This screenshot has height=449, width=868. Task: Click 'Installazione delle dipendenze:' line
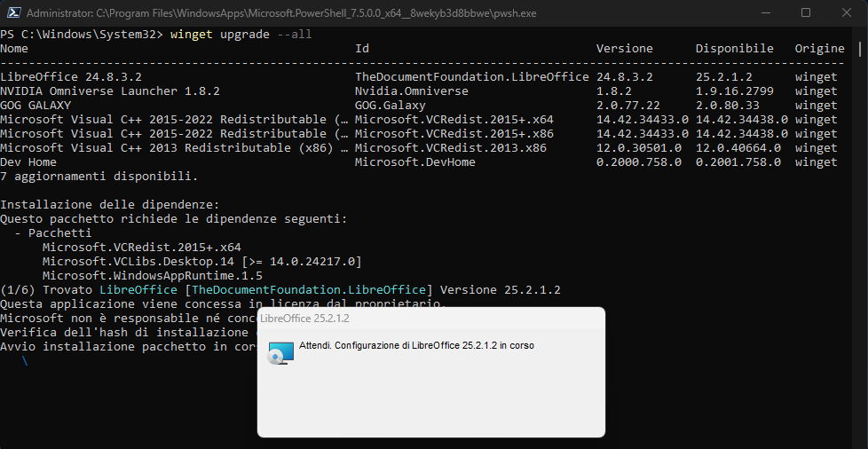pos(110,205)
